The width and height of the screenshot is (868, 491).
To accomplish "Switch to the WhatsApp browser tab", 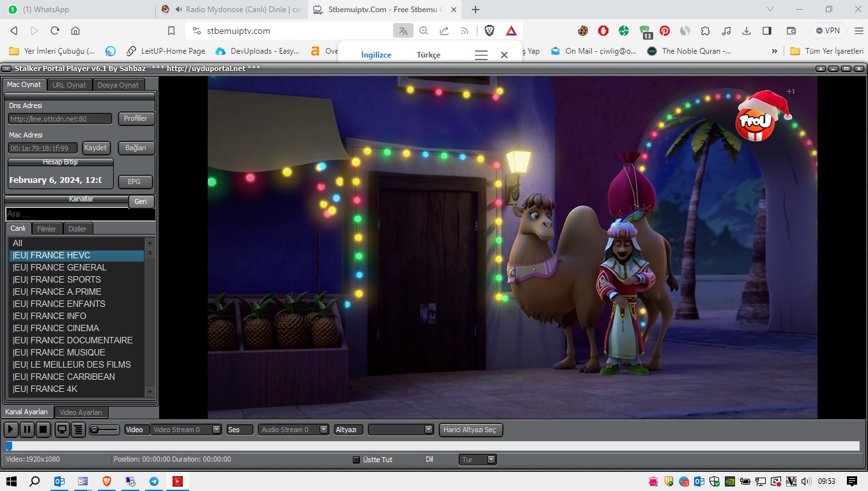I will [77, 10].
